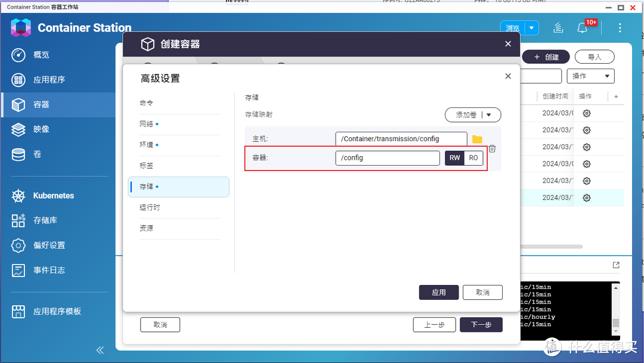Image resolution: width=644 pixels, height=363 pixels.
Task: Set the volume to RW read-write mode
Action: point(454,158)
